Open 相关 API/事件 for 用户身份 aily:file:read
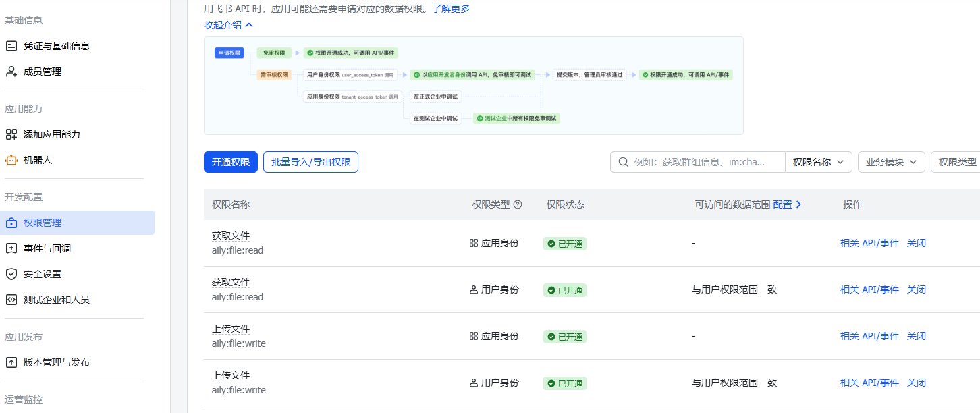980x413 pixels. [x=869, y=290]
